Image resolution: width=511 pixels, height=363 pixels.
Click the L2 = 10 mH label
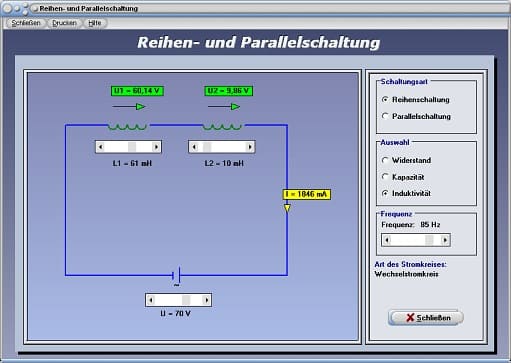224,163
